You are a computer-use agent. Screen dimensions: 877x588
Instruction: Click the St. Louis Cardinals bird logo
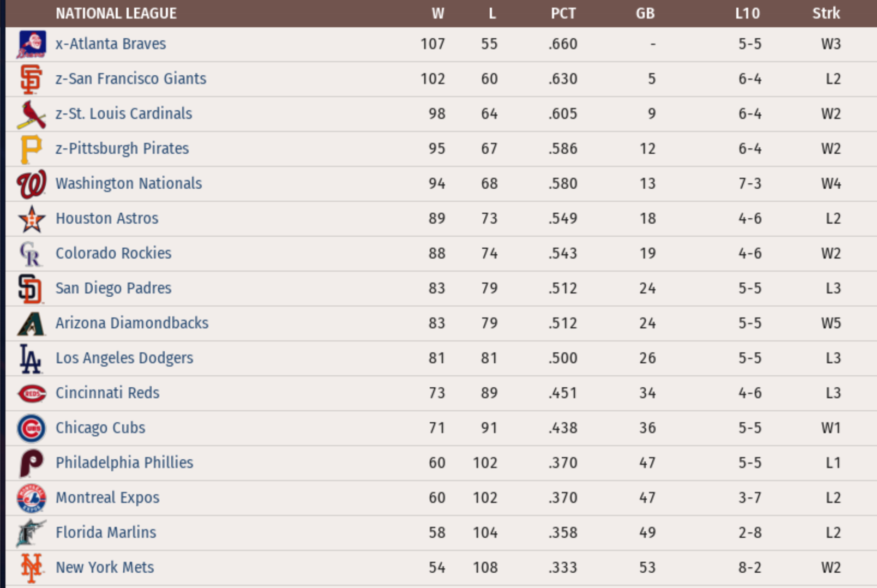click(x=31, y=114)
